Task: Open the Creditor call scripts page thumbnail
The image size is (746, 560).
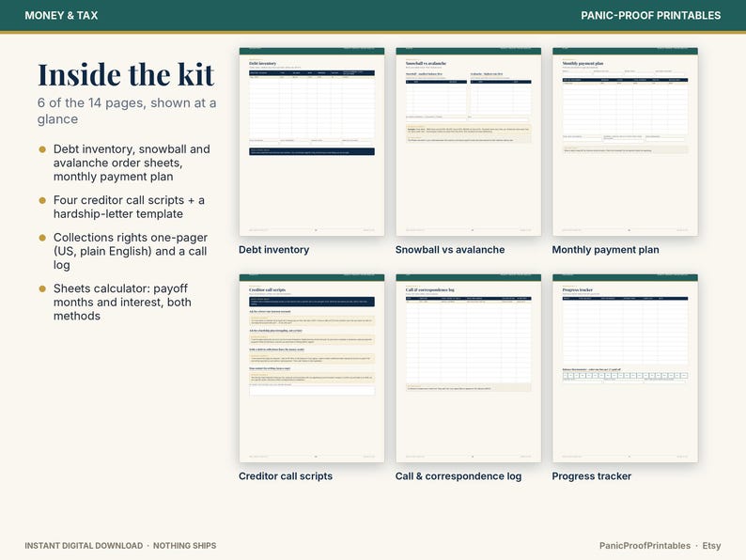Action: (312, 367)
